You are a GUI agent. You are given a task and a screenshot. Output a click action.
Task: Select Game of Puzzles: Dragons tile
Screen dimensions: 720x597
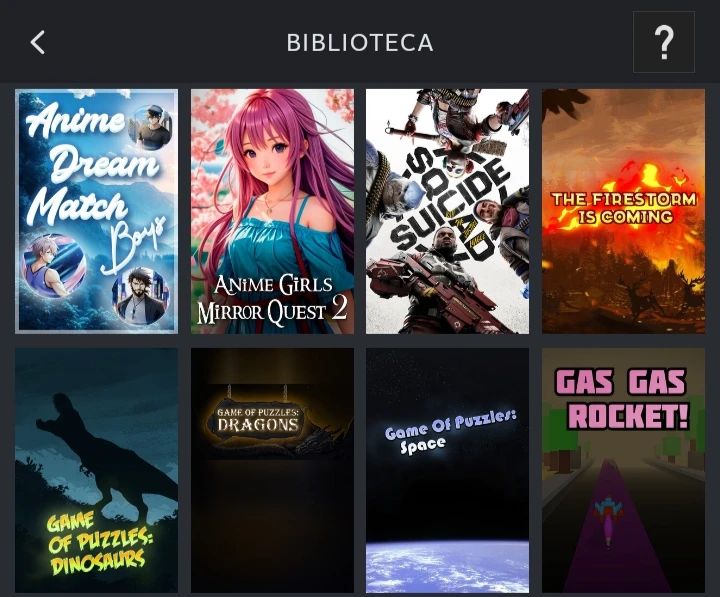272,470
